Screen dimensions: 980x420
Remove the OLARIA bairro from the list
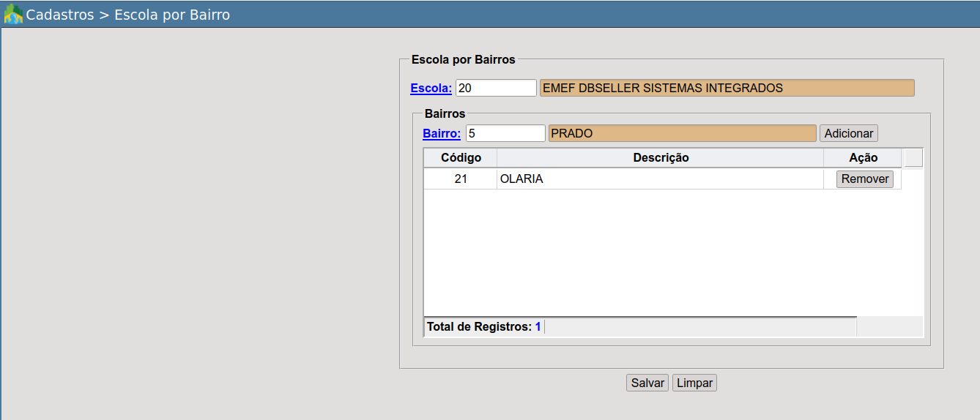(x=864, y=179)
